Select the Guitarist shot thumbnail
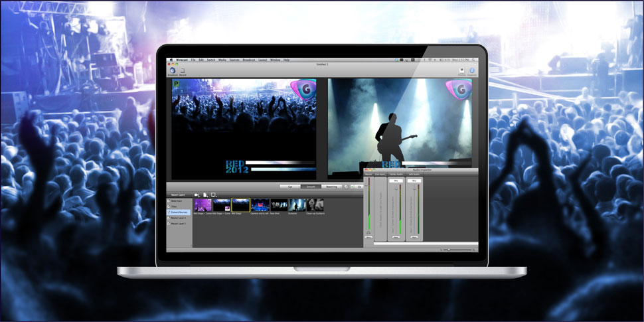Image resolution: width=644 pixels, height=322 pixels. [x=297, y=205]
